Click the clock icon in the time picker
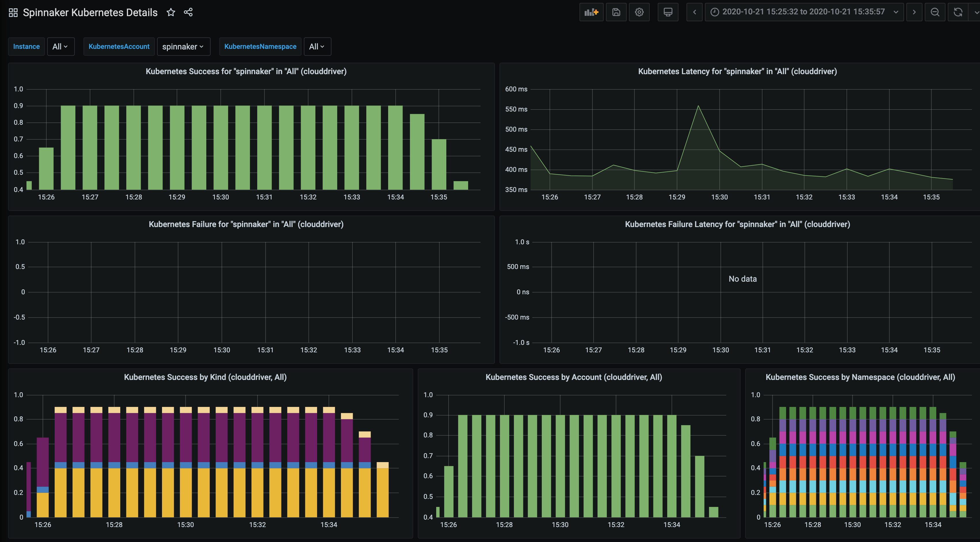Image resolution: width=980 pixels, height=542 pixels. (x=716, y=12)
